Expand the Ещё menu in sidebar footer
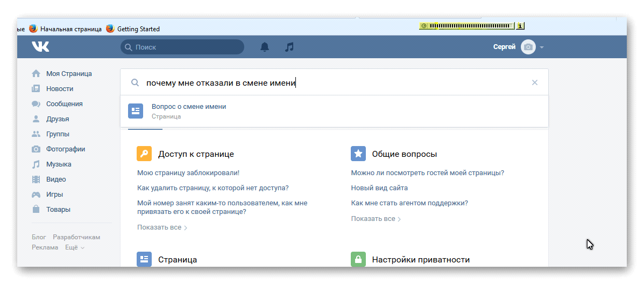The width and height of the screenshot is (644, 284). coord(74,247)
